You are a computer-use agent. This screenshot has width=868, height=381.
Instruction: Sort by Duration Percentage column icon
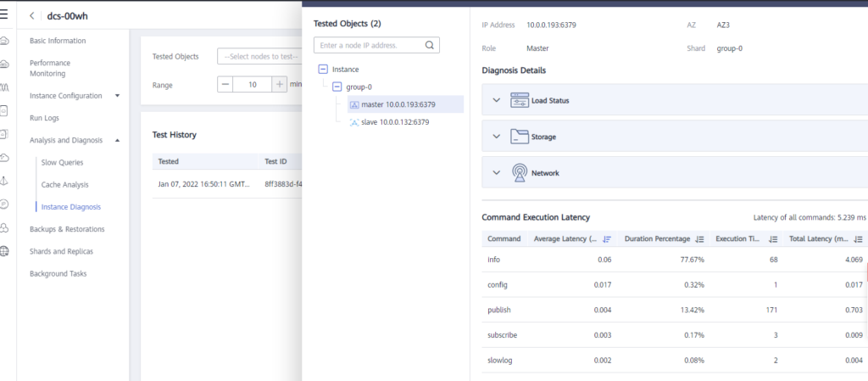pyautogui.click(x=699, y=239)
